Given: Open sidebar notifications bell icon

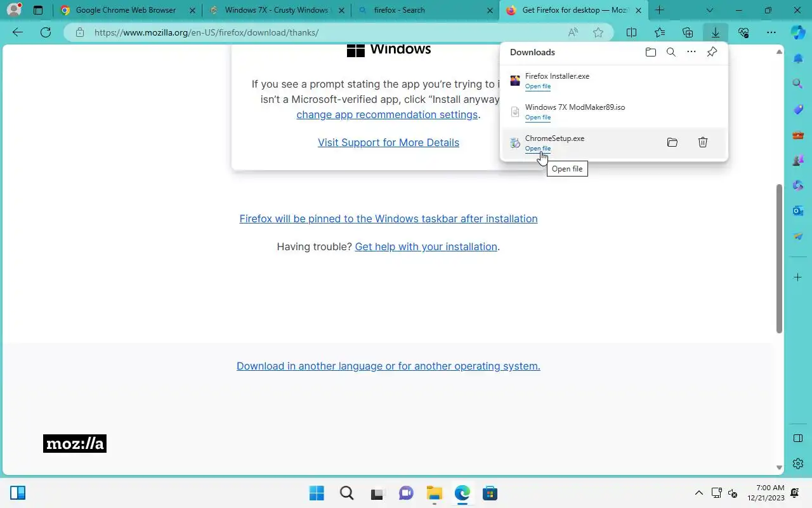Looking at the screenshot, I should (x=798, y=58).
